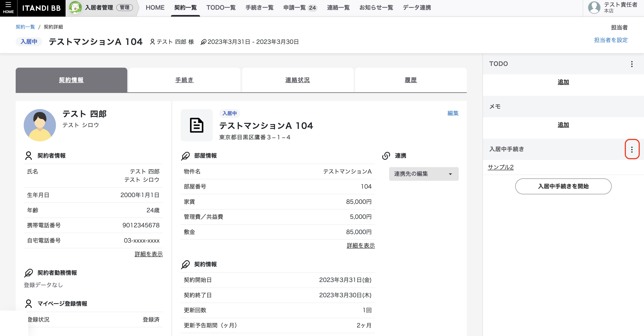Open 手続き一覧 in the top navigation
This screenshot has height=336, width=644.
coord(260,8)
